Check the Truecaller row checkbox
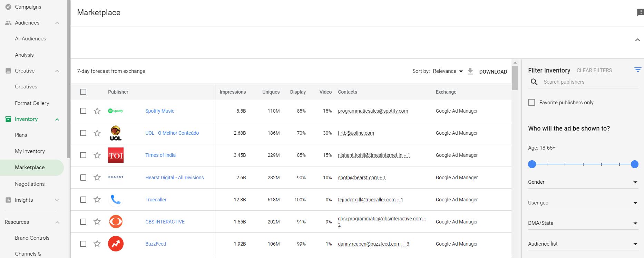Image resolution: width=644 pixels, height=258 pixels. pos(83,200)
